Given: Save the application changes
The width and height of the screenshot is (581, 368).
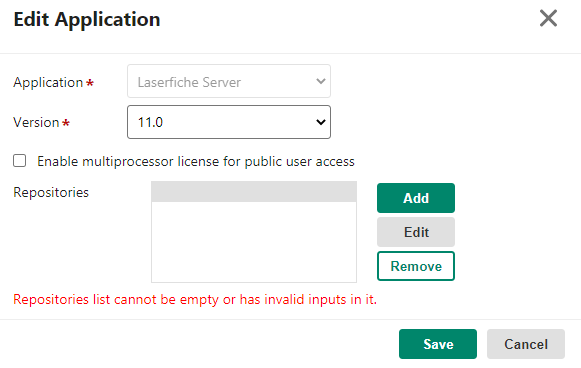Looking at the screenshot, I should pos(438,344).
